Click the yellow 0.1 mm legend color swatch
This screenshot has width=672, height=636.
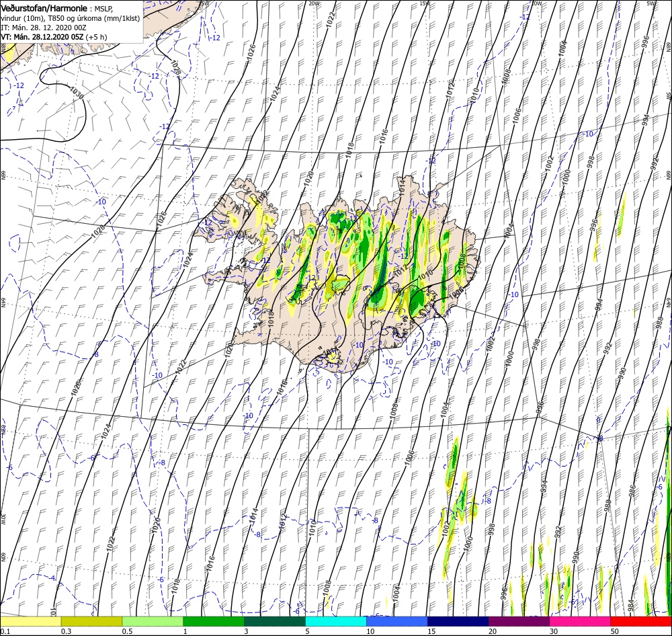(30, 621)
